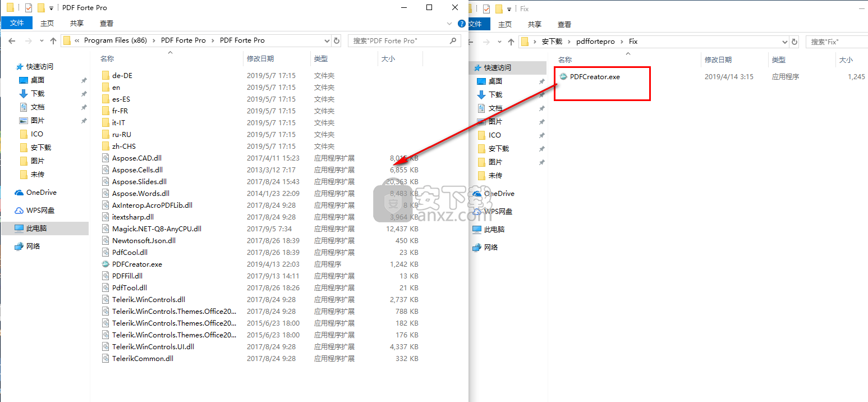Image resolution: width=868 pixels, height=402 pixels.
Task: Select the en folder icon
Action: click(106, 87)
